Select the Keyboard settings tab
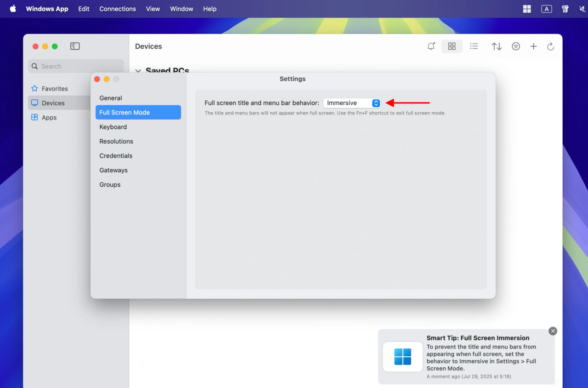This screenshot has width=588, height=388. point(113,127)
